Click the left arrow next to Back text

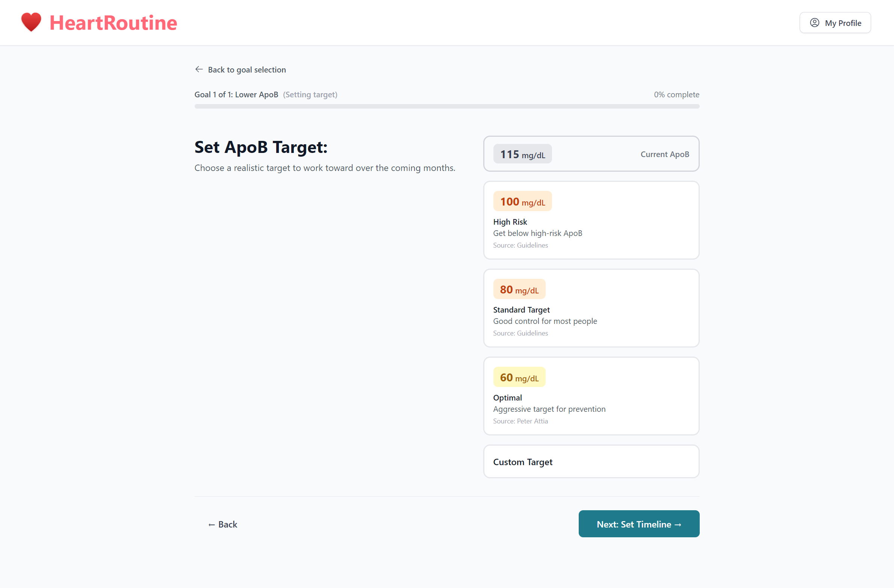(x=212, y=524)
